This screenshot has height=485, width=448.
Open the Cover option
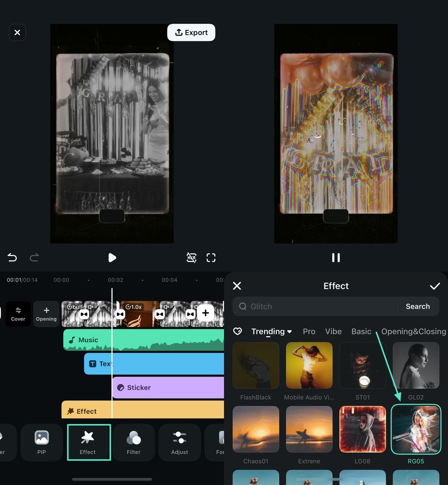click(18, 314)
